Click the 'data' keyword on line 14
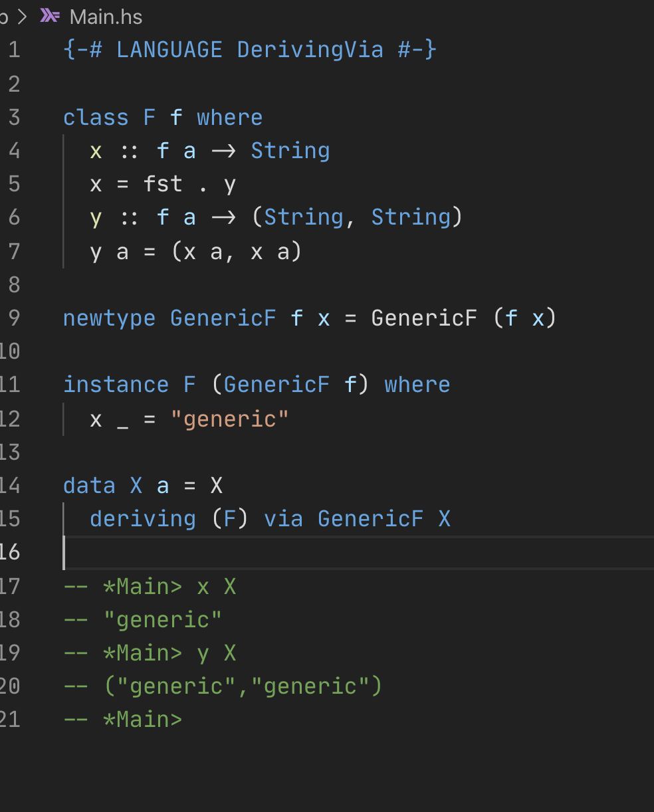Image resolution: width=654 pixels, height=812 pixels. tap(89, 486)
